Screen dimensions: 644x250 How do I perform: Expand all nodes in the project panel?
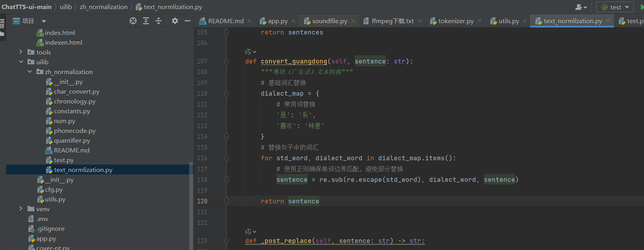(146, 21)
